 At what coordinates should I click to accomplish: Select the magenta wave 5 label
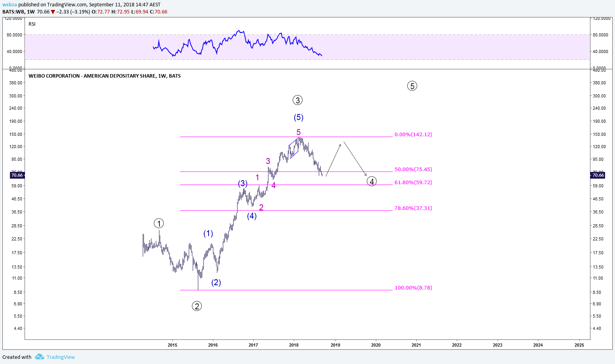299,132
